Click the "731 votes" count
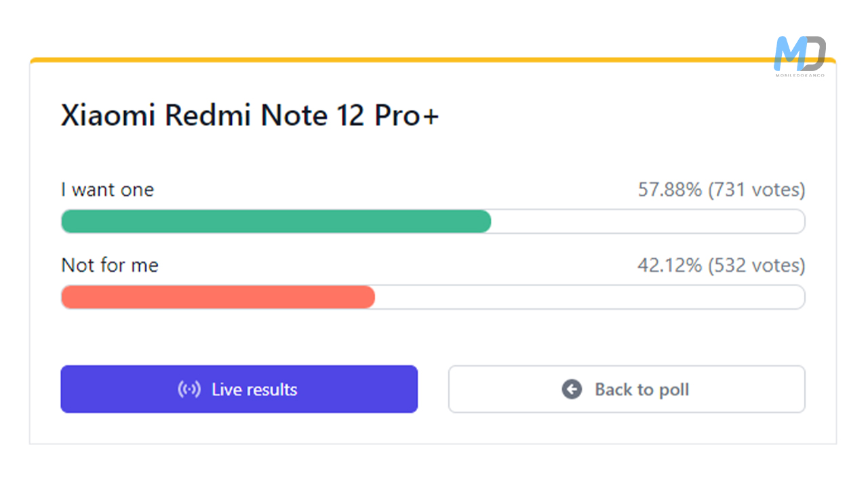This screenshot has width=868, height=488. (757, 190)
